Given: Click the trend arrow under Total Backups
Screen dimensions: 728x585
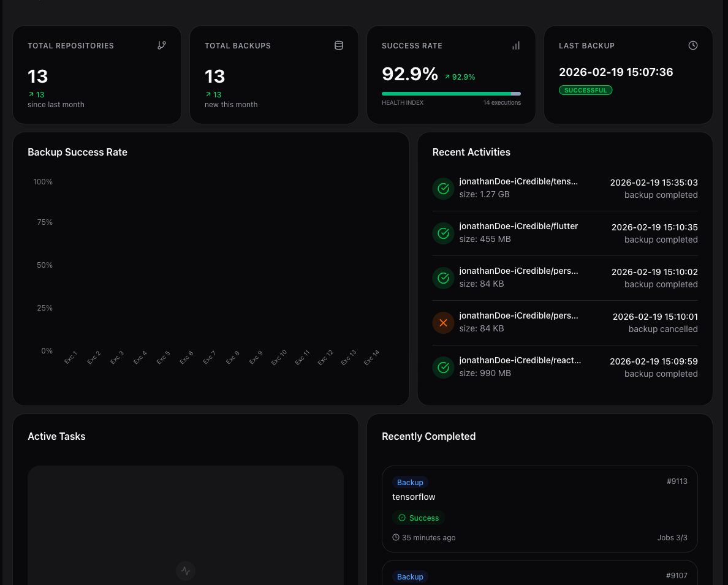Looking at the screenshot, I should tap(208, 95).
